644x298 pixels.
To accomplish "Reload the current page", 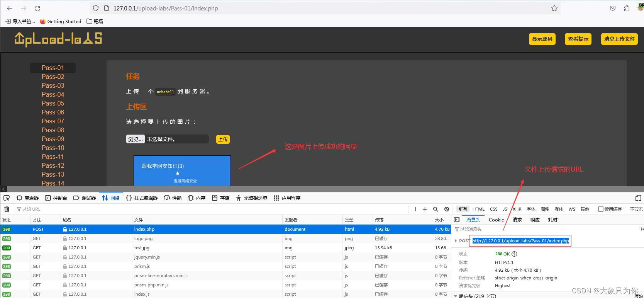I will click(37, 8).
